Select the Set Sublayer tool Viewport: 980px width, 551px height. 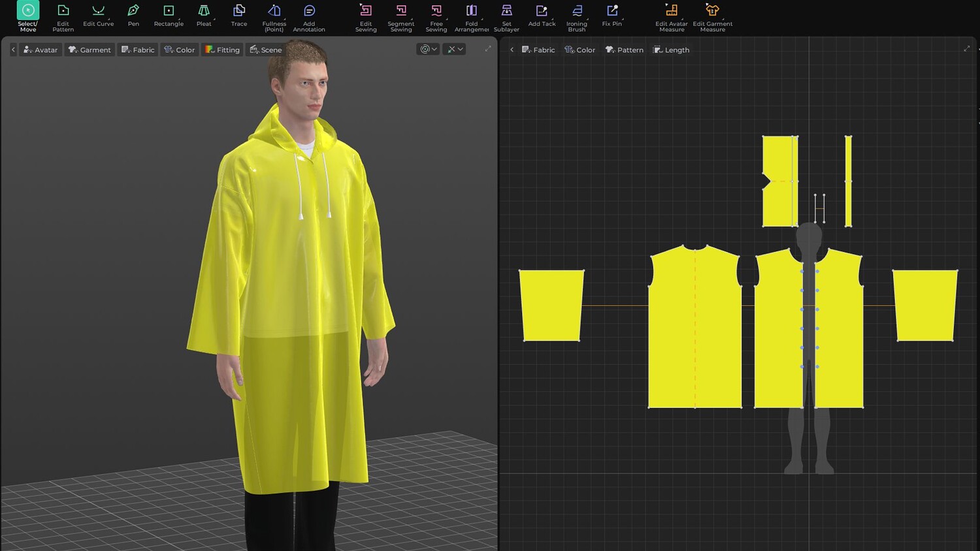[x=506, y=17]
